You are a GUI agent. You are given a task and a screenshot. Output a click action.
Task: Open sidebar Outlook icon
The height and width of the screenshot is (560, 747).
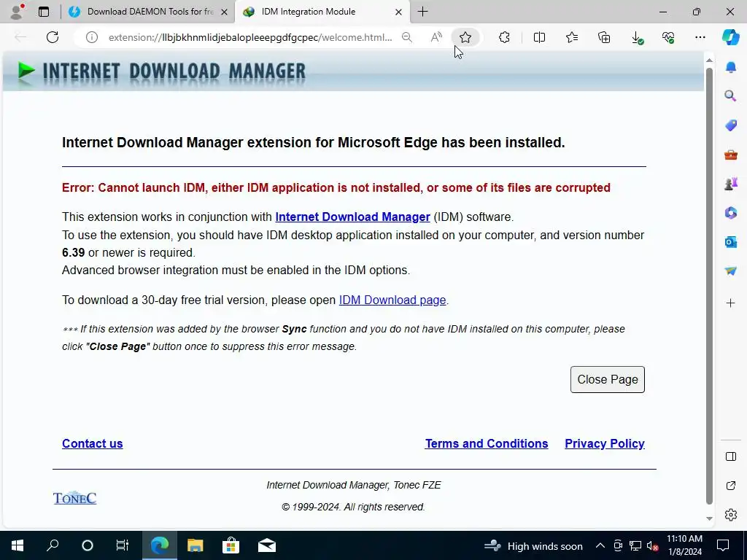click(731, 242)
